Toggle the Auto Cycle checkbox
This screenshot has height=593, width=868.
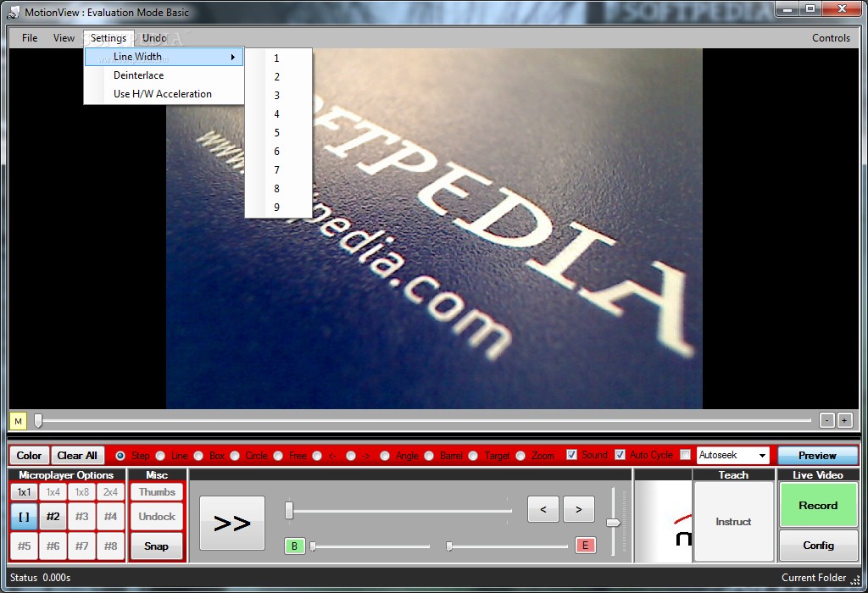coord(620,455)
